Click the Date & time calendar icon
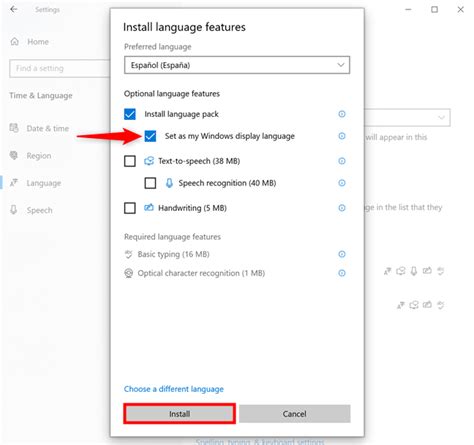The height and width of the screenshot is (445, 474). [14, 128]
